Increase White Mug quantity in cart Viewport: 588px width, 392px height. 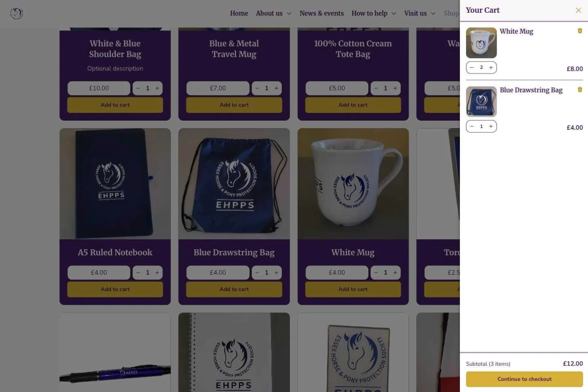491,68
